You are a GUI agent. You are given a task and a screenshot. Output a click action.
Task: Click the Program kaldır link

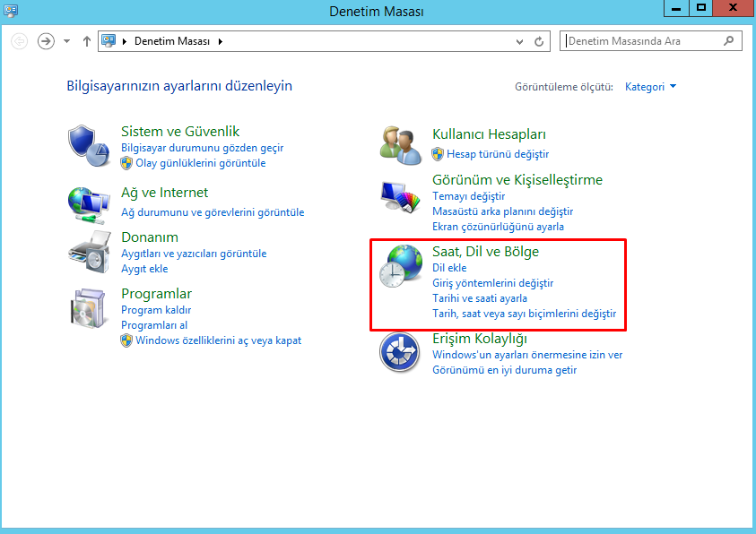coord(156,310)
